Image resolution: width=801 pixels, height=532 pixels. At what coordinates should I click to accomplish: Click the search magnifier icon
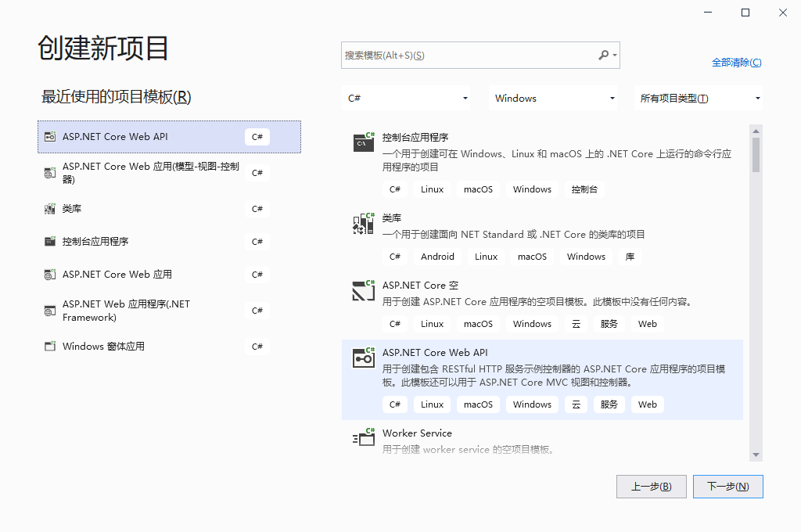point(603,55)
